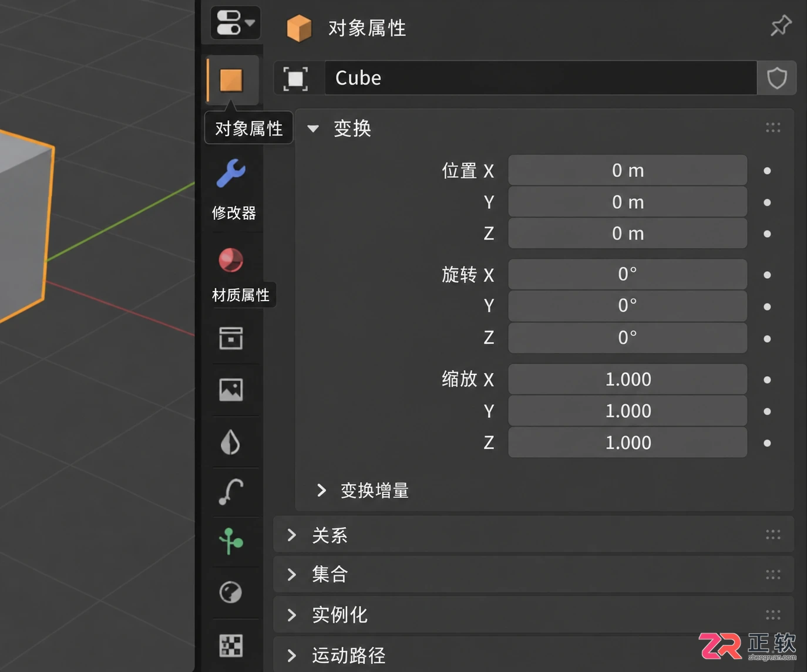The height and width of the screenshot is (672, 807).
Task: Open the Texture Properties checker icon
Action: point(231,645)
